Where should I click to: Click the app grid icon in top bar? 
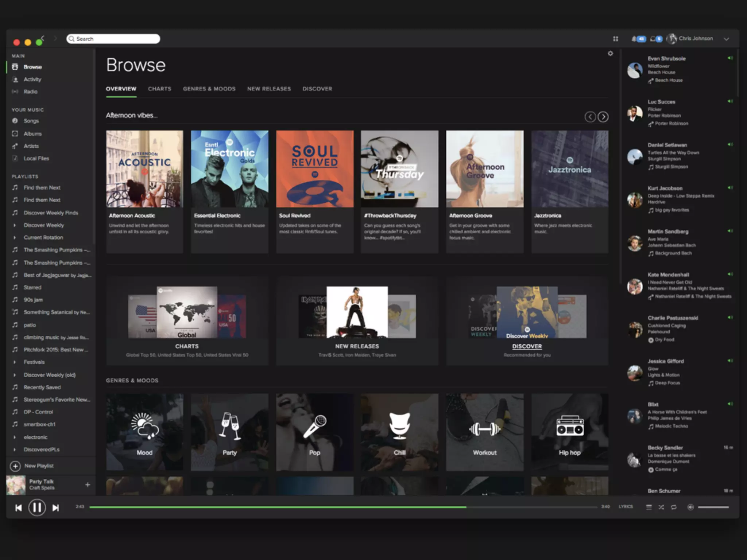616,39
